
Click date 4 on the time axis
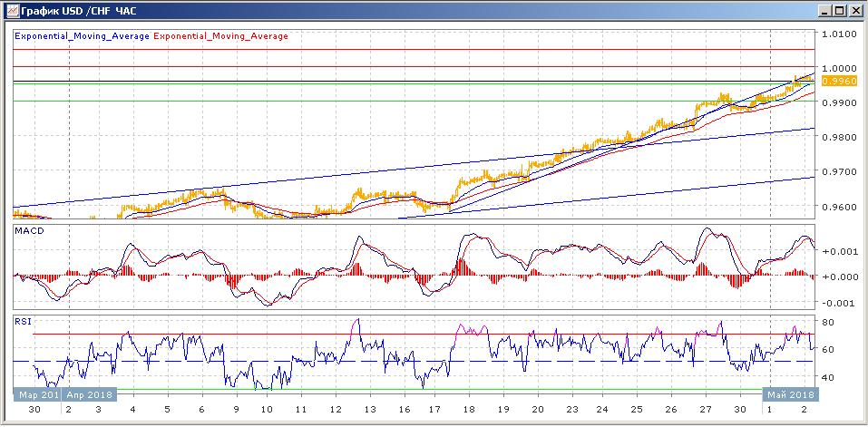click(132, 410)
